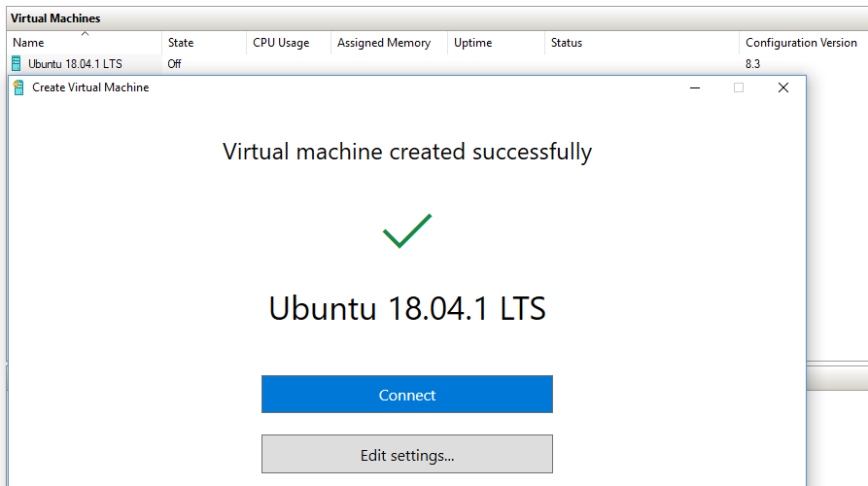Image resolution: width=868 pixels, height=486 pixels.
Task: Sort by the Uptime column header
Action: pyautogui.click(x=473, y=43)
